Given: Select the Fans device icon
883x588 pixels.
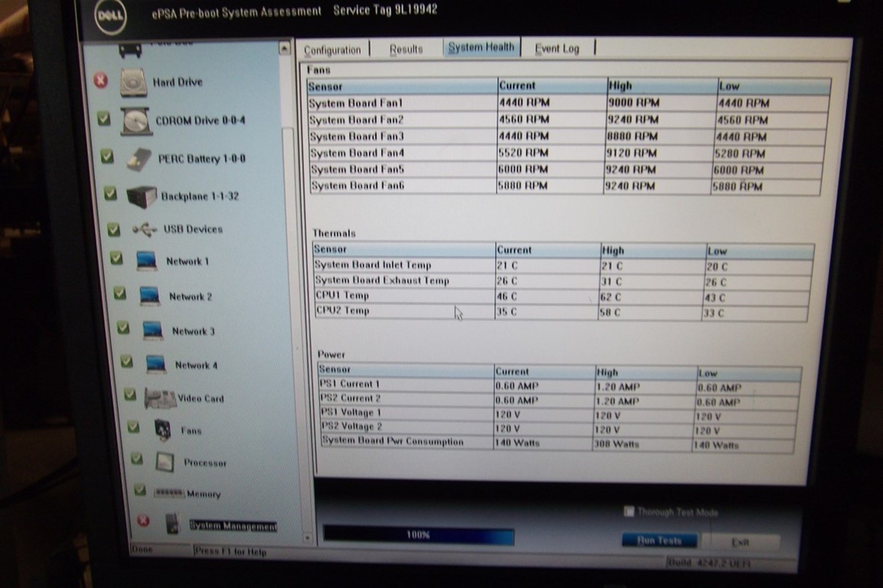Looking at the screenshot, I should [x=162, y=430].
